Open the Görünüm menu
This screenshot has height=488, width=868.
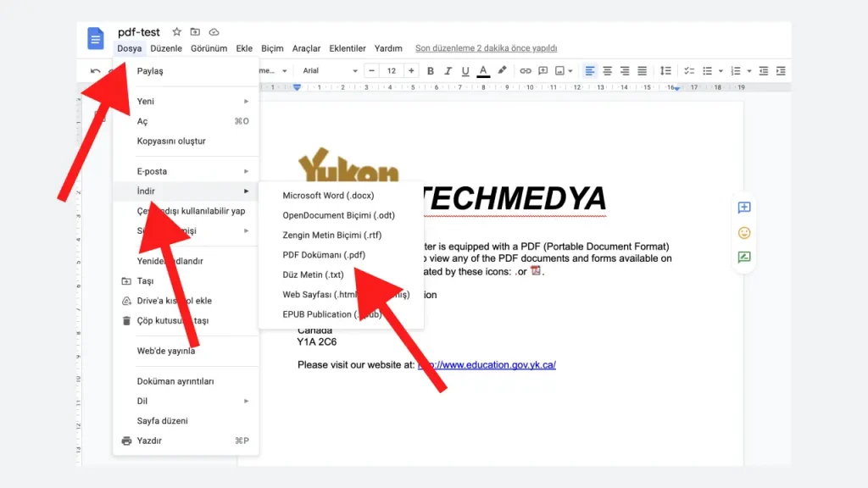pyautogui.click(x=209, y=48)
